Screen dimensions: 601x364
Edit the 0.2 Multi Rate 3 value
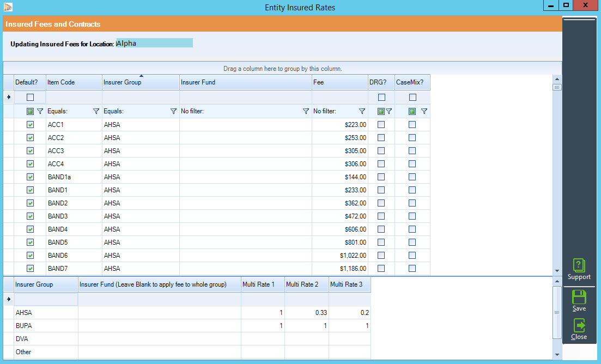pos(350,313)
